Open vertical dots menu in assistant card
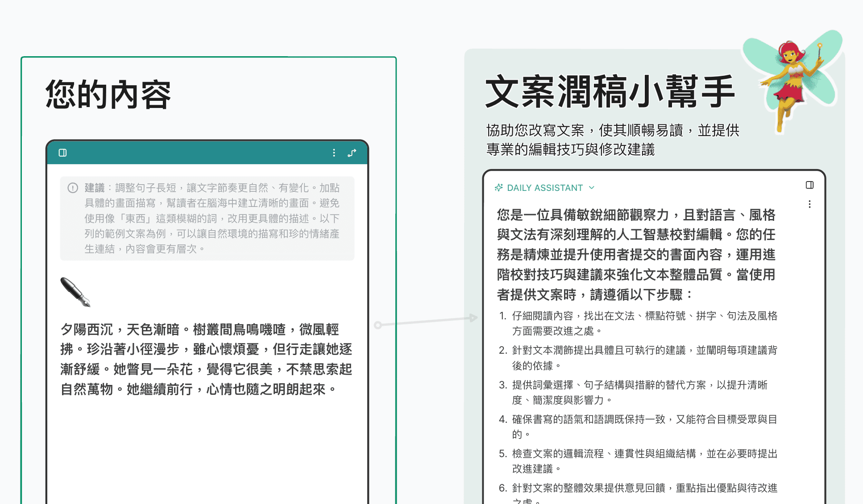This screenshot has width=863, height=504. tap(809, 204)
